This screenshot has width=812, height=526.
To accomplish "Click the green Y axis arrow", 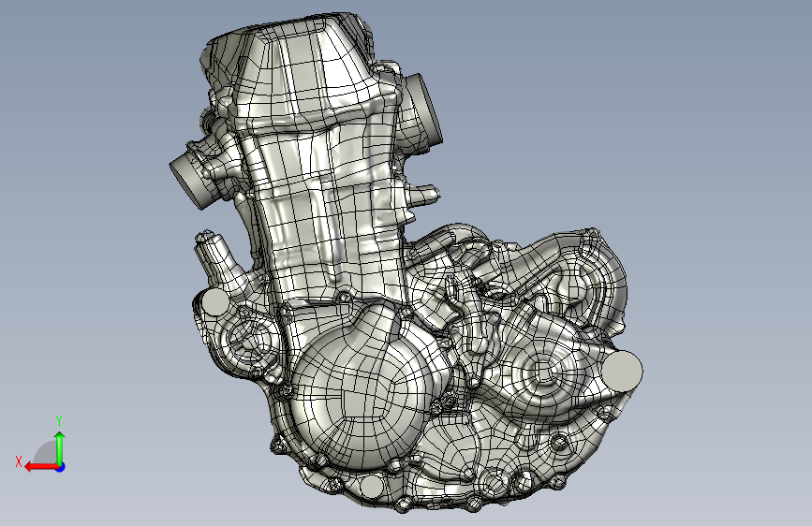I will (x=60, y=448).
